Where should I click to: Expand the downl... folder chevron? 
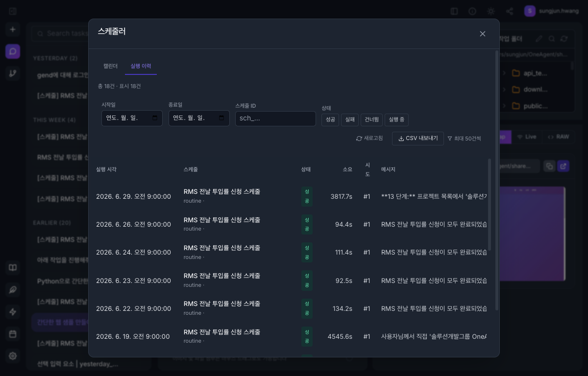(x=504, y=90)
